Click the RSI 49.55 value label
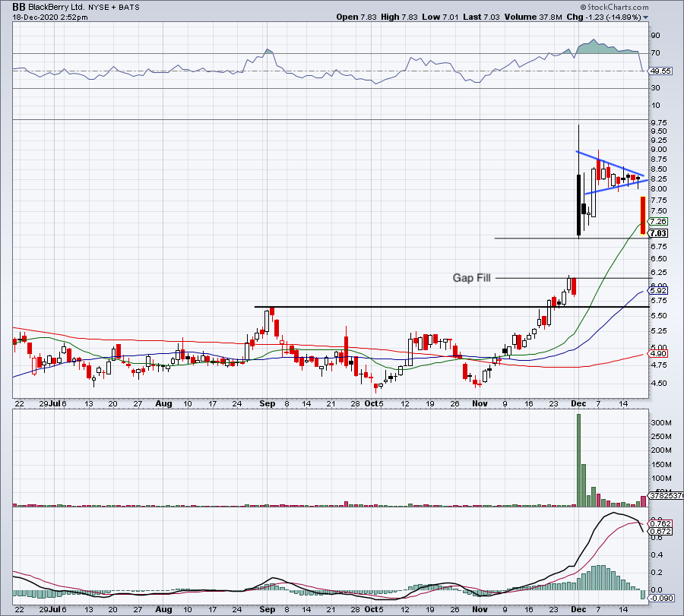Image resolution: width=684 pixels, height=616 pixels. click(660, 71)
